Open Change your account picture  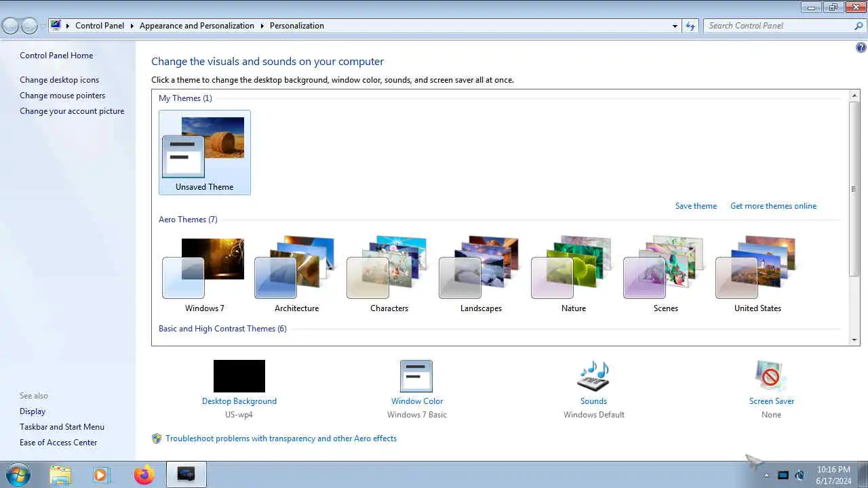click(x=72, y=111)
